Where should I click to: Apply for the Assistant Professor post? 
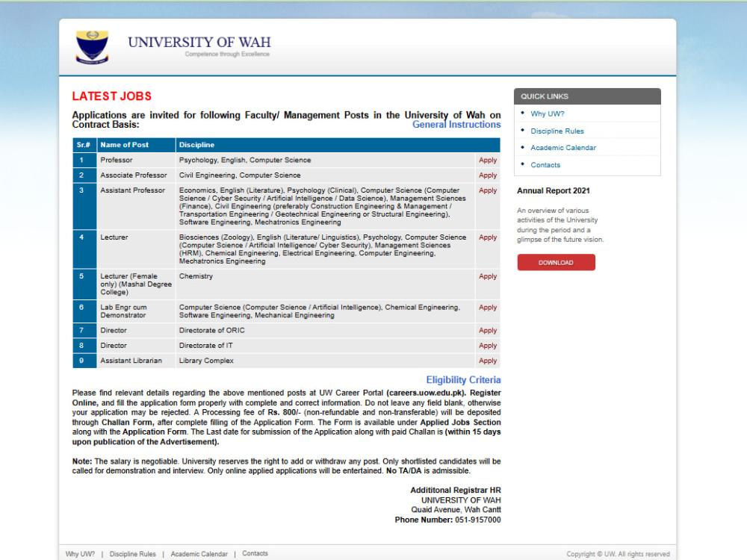(x=488, y=190)
